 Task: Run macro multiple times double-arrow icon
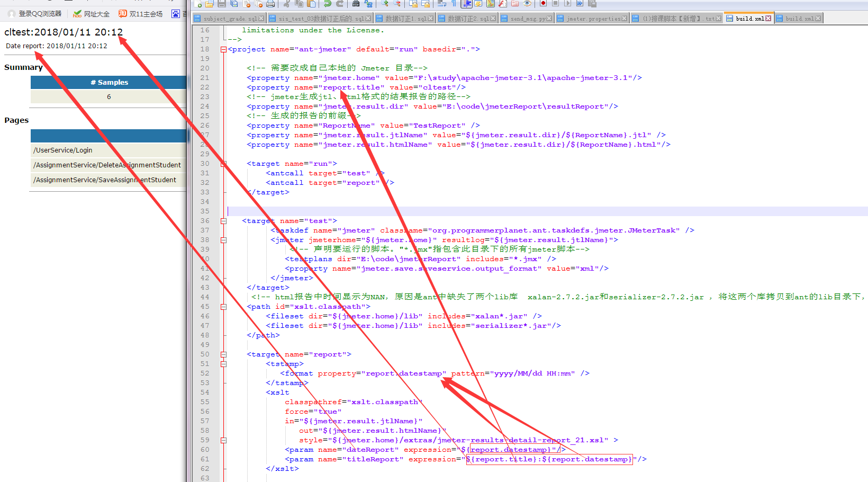click(x=580, y=3)
